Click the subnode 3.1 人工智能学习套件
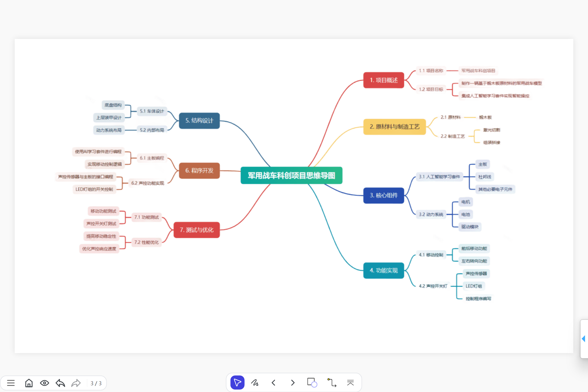 coord(440,177)
